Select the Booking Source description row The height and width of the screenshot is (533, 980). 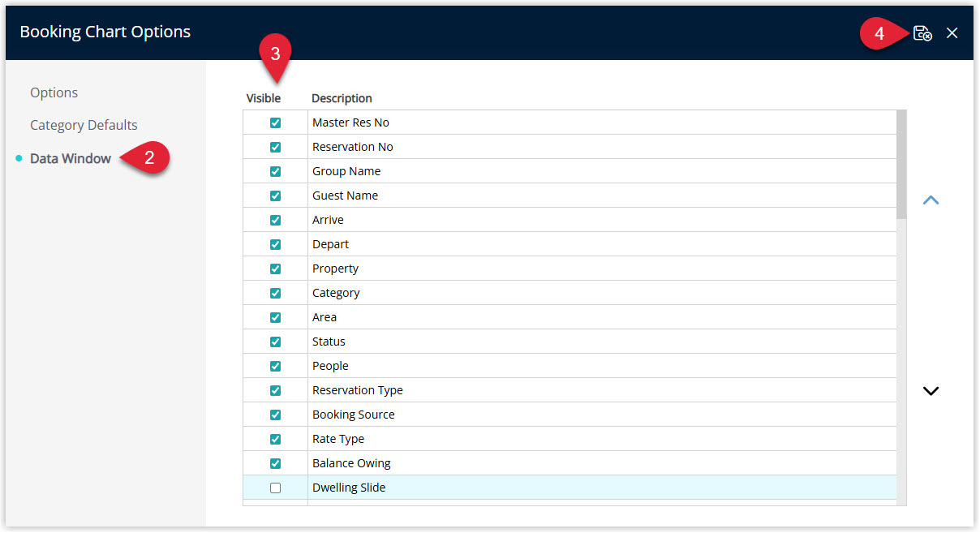602,415
